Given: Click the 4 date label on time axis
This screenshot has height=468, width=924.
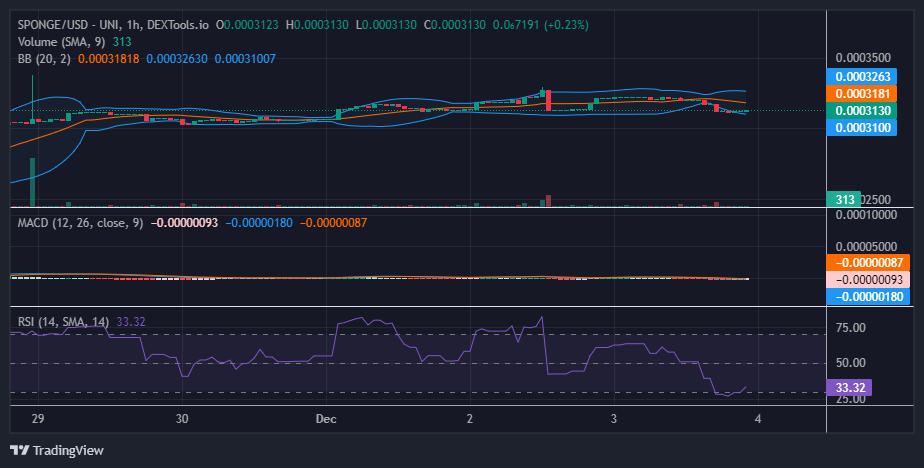Looking at the screenshot, I should (758, 419).
